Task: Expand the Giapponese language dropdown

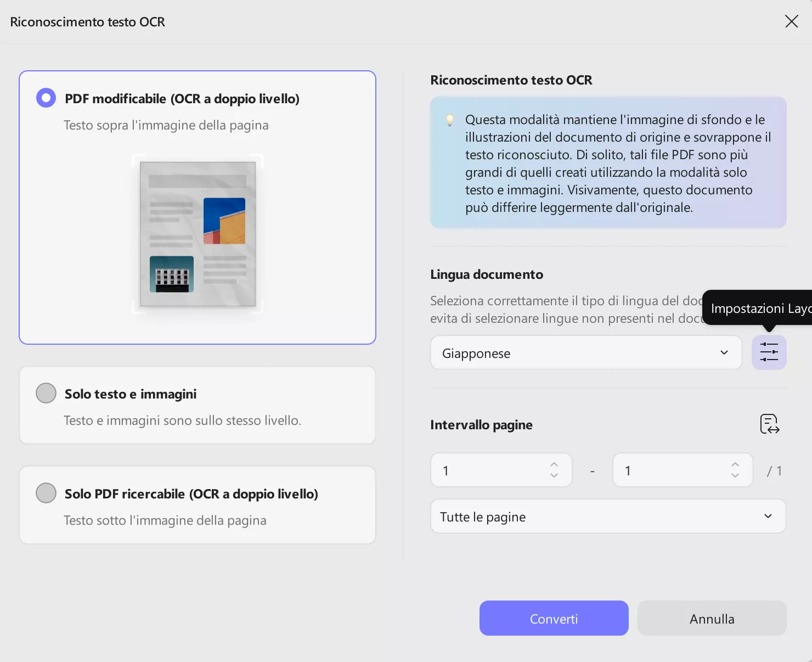Action: point(586,353)
